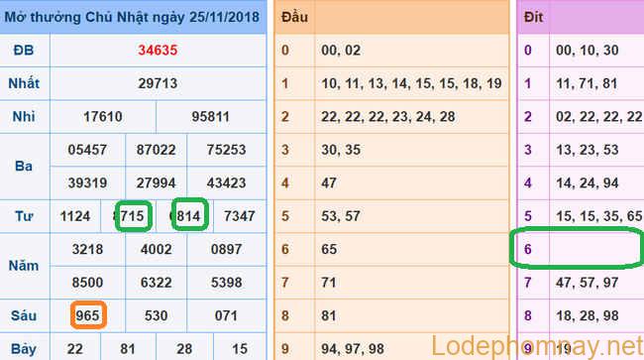The height and width of the screenshot is (360, 644).
Task: Click fifth prize number 0897
Action: point(226,250)
